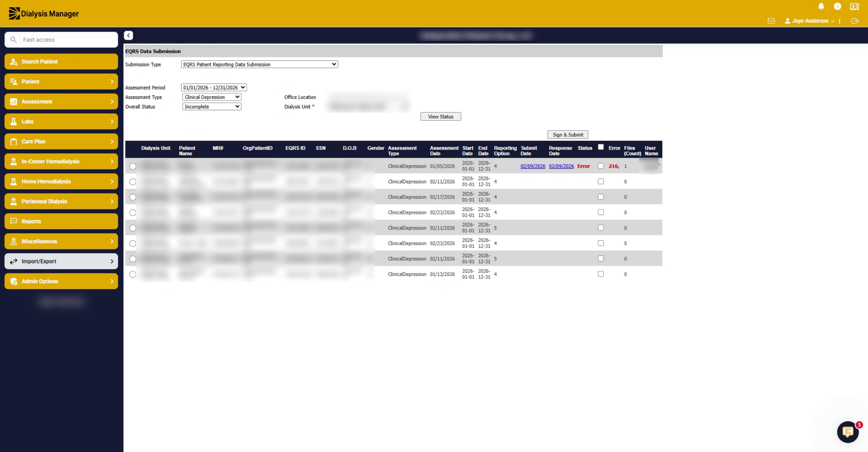Expand the Import/Export menu
This screenshot has width=868, height=452.
(x=61, y=261)
